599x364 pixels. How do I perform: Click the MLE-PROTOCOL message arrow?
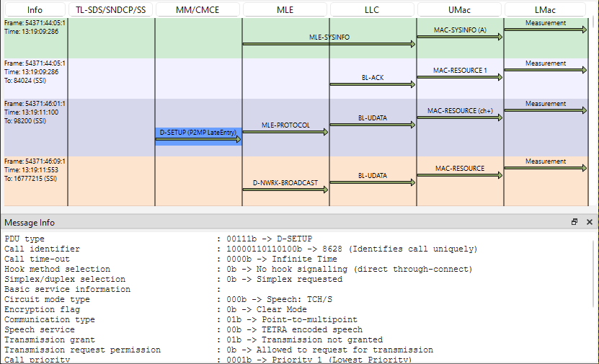click(285, 131)
